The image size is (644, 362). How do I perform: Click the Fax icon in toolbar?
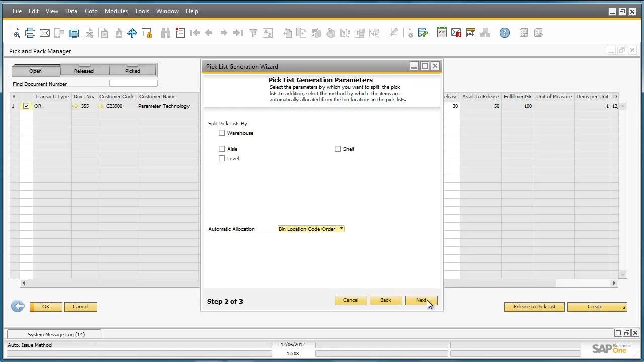tap(74, 33)
